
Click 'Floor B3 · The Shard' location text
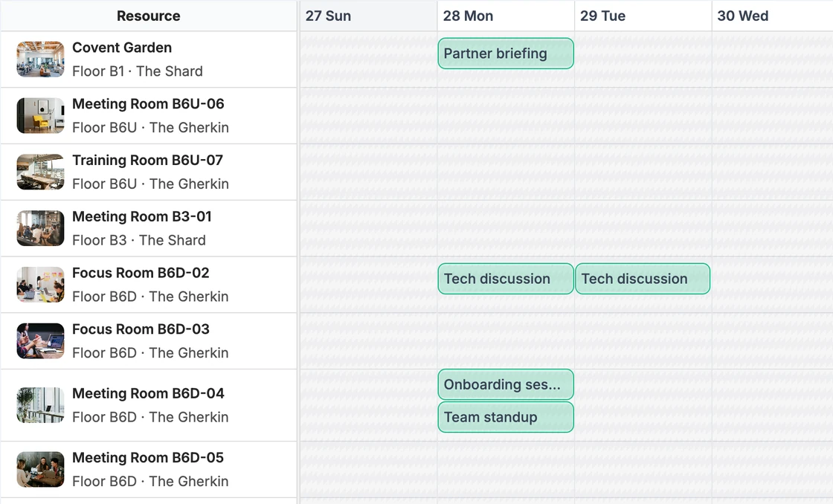coord(139,240)
